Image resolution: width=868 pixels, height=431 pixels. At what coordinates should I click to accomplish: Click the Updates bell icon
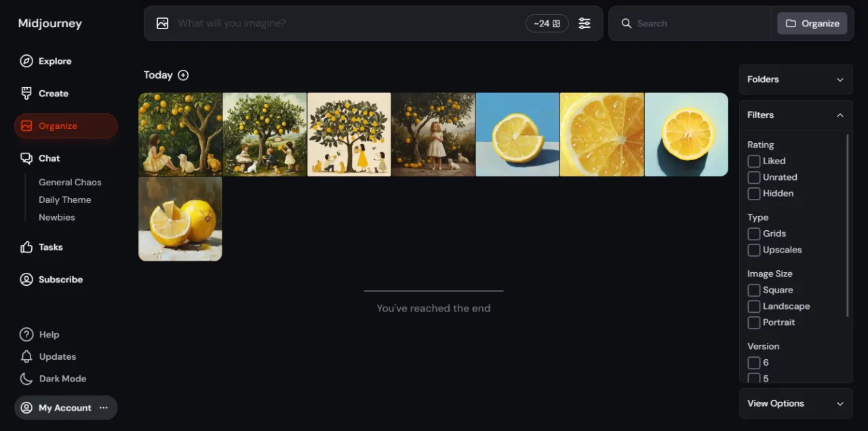pyautogui.click(x=26, y=356)
